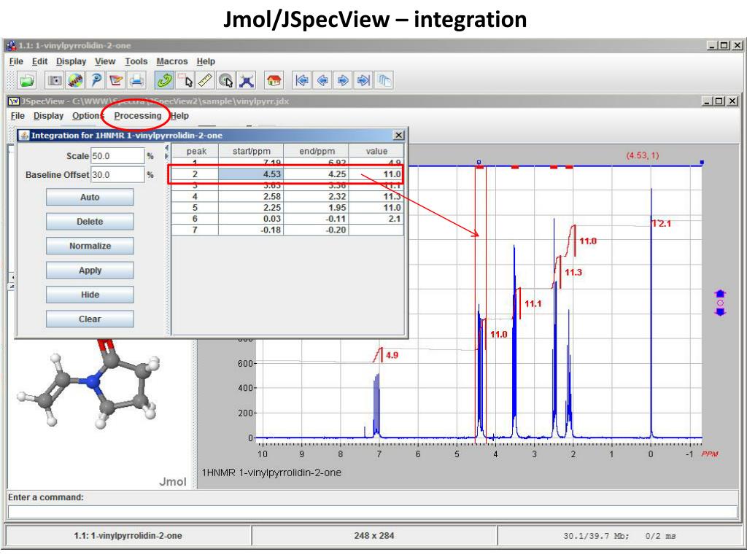Click the 11.3 integral label on spectrum
The width and height of the screenshot is (747, 560).
click(x=573, y=273)
